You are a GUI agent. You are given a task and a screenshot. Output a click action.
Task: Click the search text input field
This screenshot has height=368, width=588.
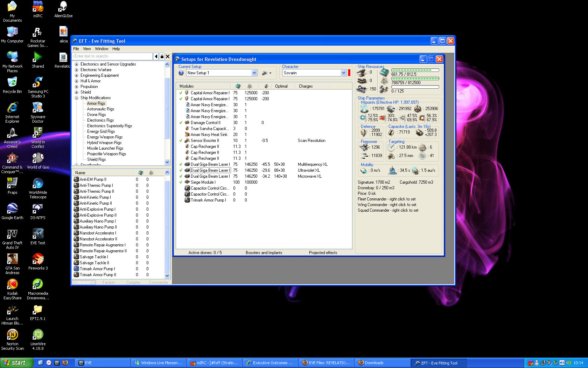pyautogui.click(x=112, y=56)
